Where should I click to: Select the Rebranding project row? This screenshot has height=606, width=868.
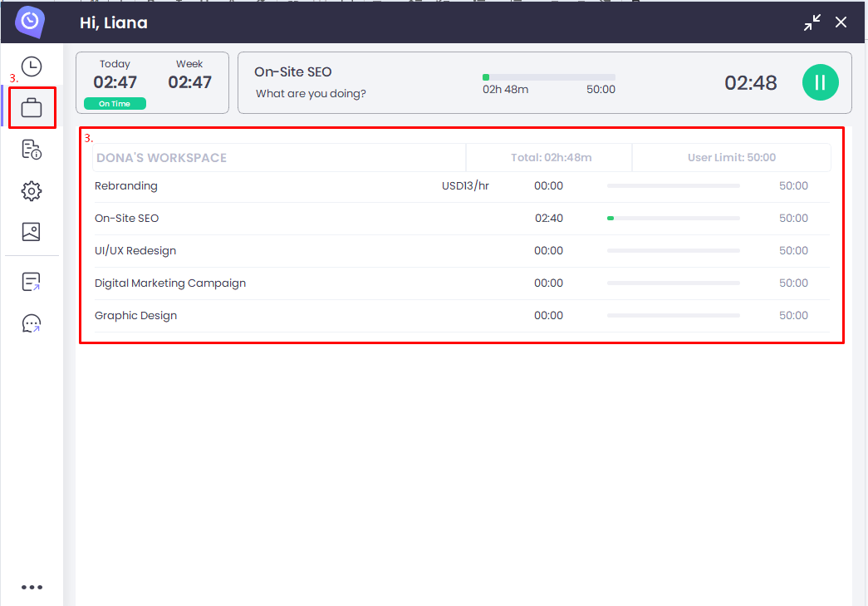point(462,186)
